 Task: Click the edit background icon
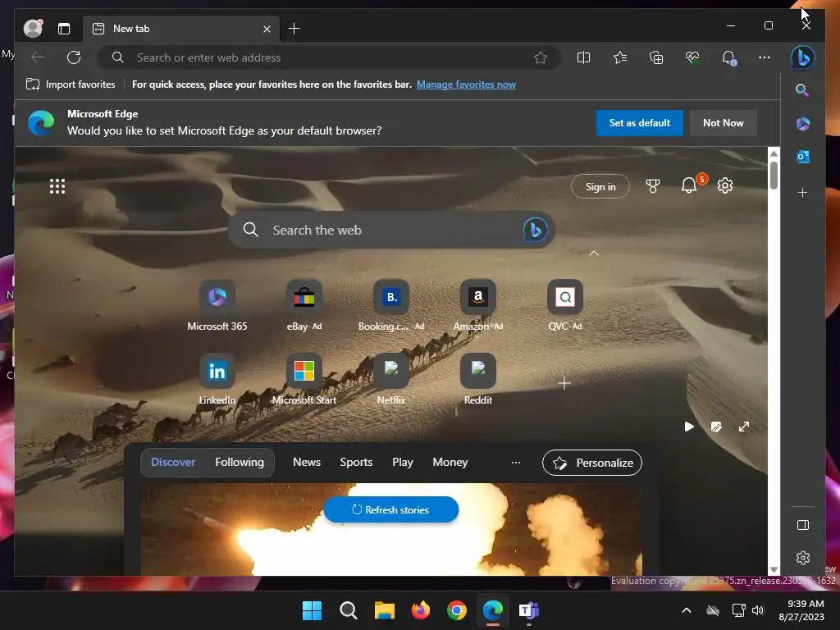tap(716, 427)
